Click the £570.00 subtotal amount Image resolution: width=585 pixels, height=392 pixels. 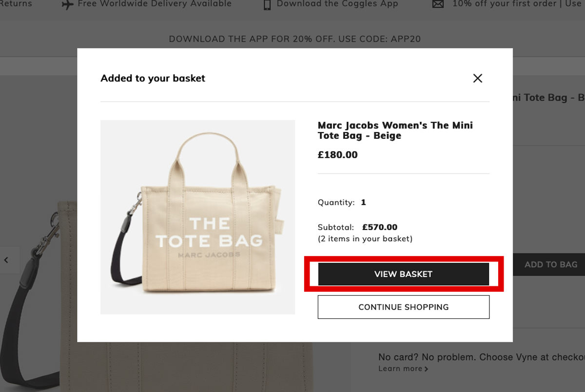(380, 227)
